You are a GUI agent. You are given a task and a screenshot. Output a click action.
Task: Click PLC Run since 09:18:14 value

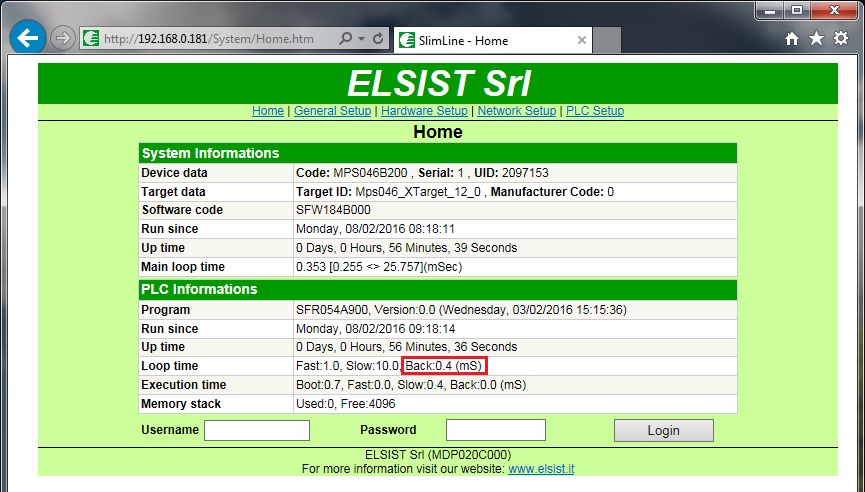(x=376, y=329)
